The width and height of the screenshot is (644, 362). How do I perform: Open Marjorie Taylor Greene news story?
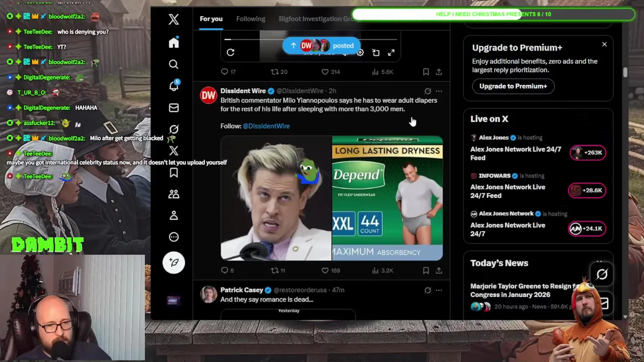point(525,290)
